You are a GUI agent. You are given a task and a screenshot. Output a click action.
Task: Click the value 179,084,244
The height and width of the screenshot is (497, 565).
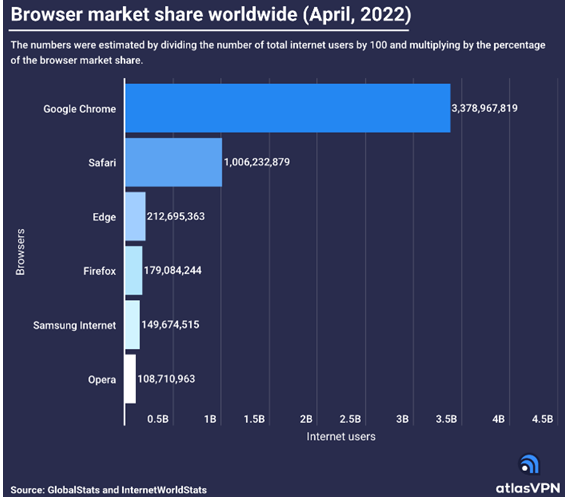tap(173, 270)
